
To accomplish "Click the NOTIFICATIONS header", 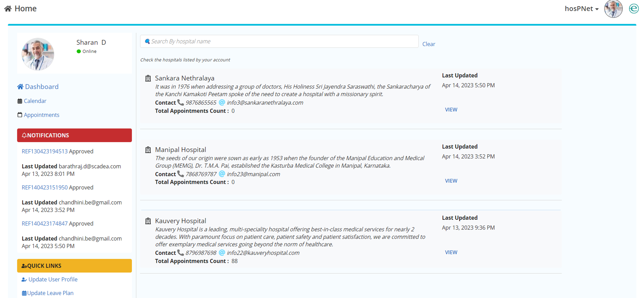I will 74,135.
